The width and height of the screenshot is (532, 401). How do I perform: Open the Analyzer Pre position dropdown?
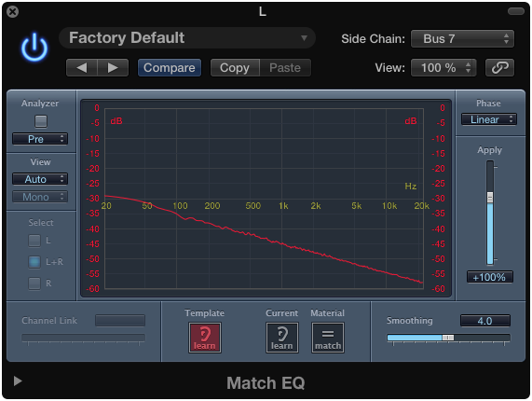(x=40, y=139)
